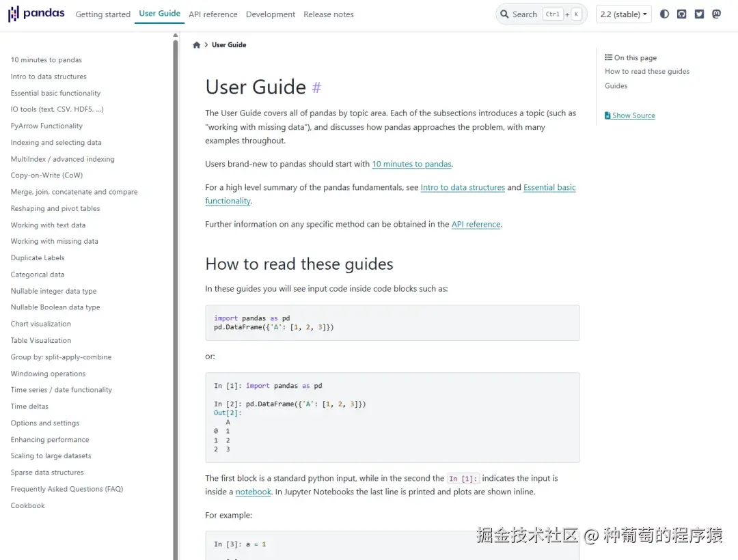Open 'Sparse data structures' sidebar entry
Image resolution: width=738 pixels, height=560 pixels.
point(47,472)
